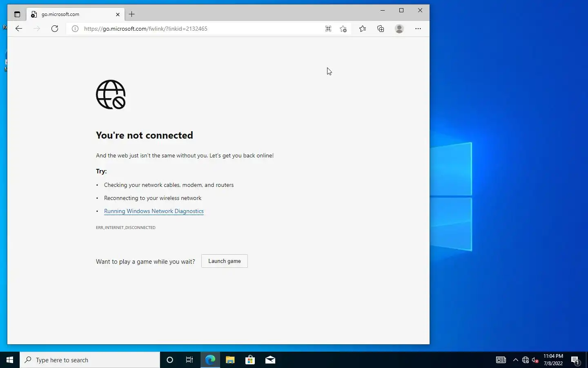This screenshot has height=368, width=588.
Task: Click the taskbar search box
Action: point(90,360)
